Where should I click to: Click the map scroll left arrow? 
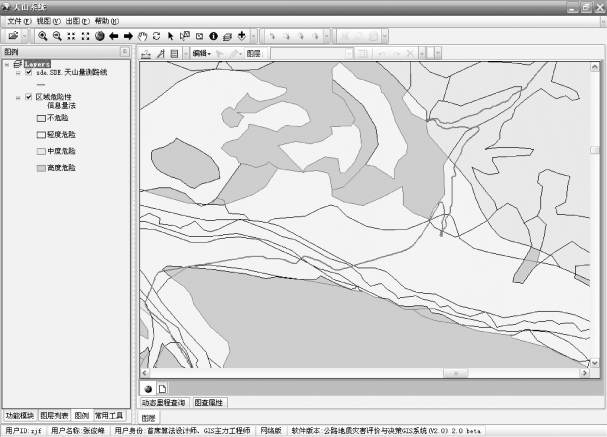click(x=145, y=373)
